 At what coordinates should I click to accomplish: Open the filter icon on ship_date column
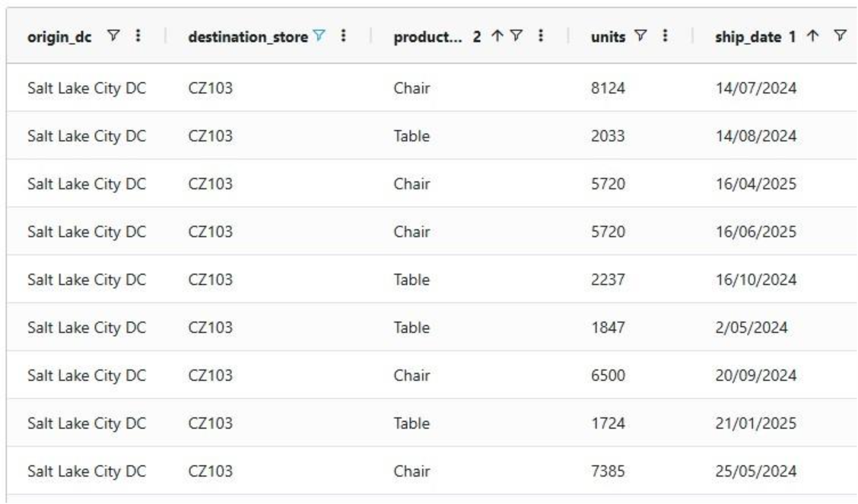(840, 34)
